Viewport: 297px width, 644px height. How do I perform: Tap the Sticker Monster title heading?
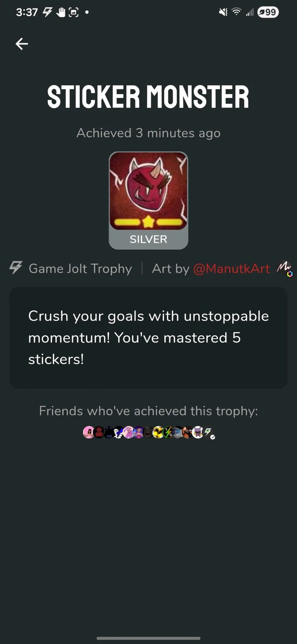(148, 97)
